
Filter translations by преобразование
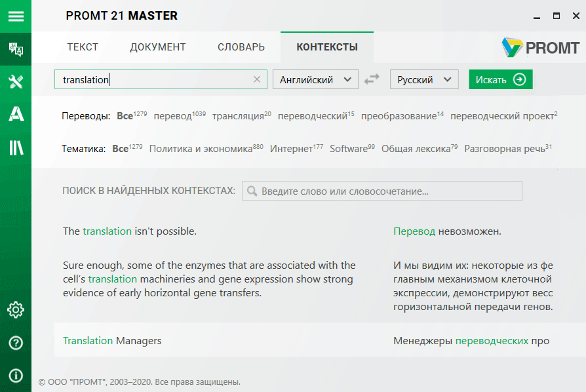(402, 115)
